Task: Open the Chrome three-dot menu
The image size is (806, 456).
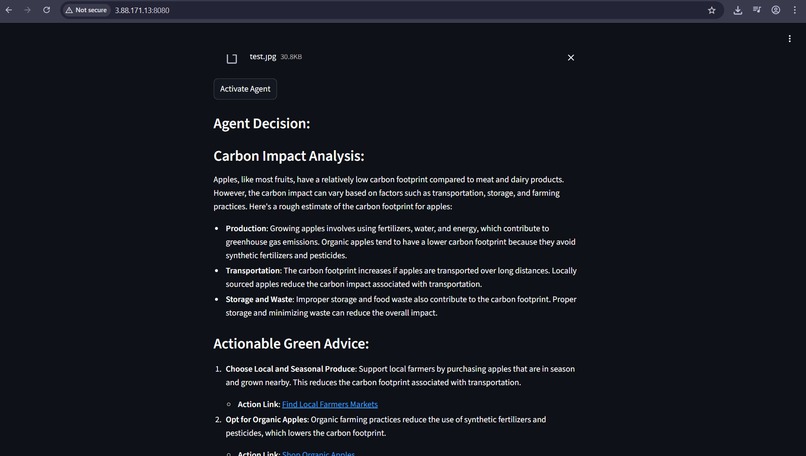Action: click(795, 10)
